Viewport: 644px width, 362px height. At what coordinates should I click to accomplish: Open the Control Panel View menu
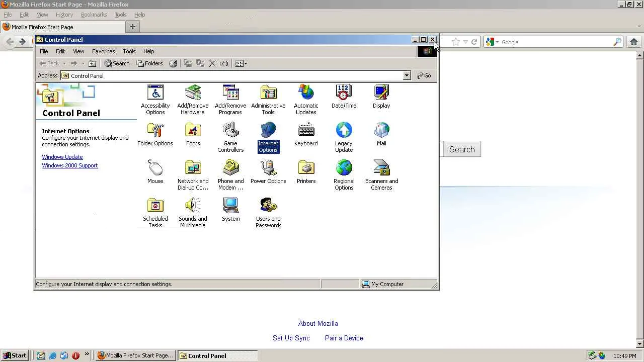click(78, 51)
